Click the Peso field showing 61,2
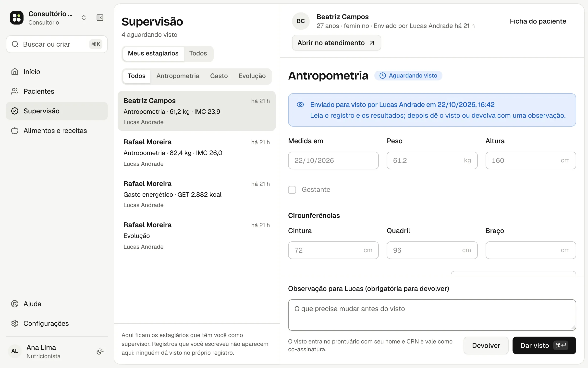This screenshot has width=588, height=368. [x=432, y=160]
